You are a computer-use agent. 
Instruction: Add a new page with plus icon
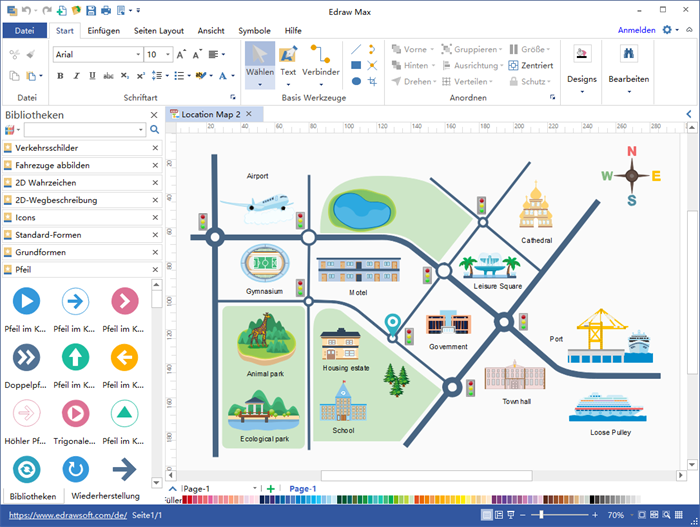click(x=271, y=489)
